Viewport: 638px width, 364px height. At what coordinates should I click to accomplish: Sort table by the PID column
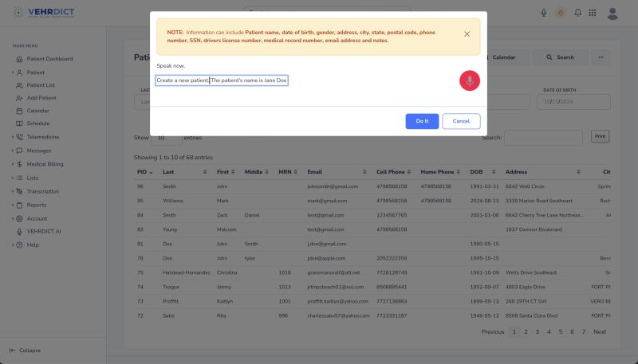tap(144, 172)
